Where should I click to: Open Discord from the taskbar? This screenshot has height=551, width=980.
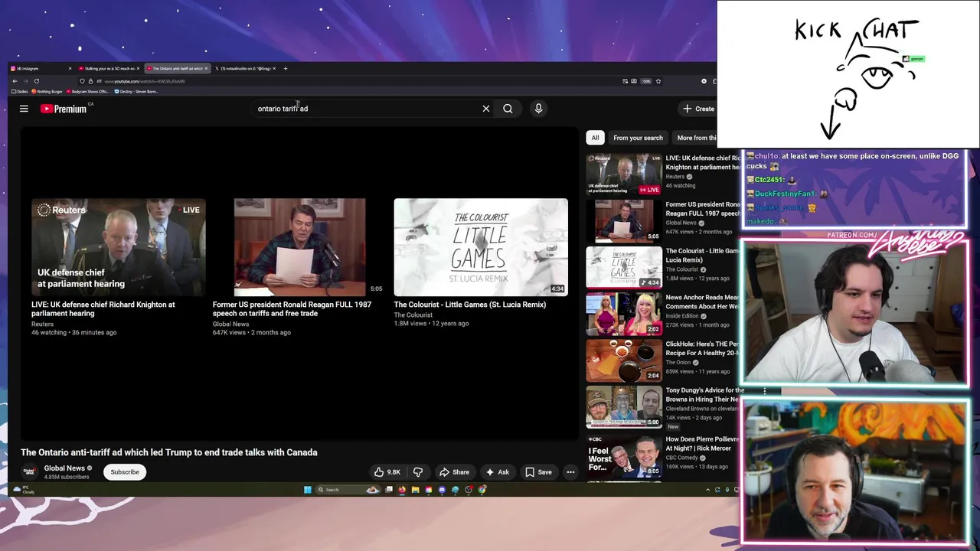(x=442, y=490)
